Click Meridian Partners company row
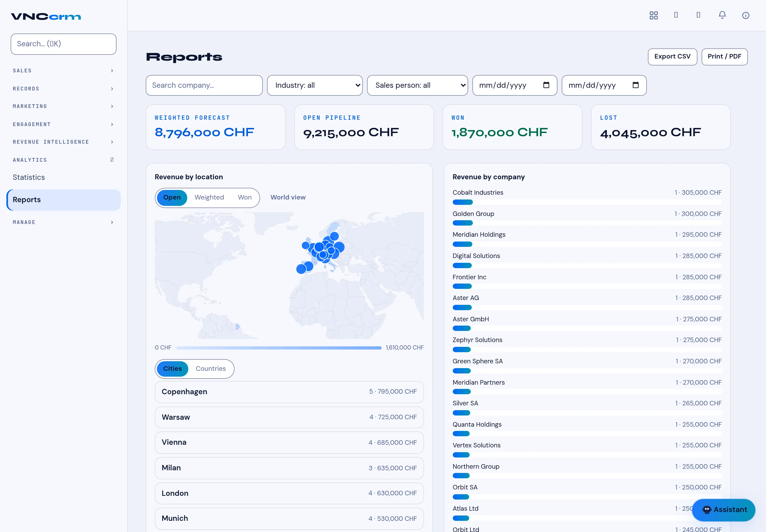The image size is (766, 532). point(587,386)
